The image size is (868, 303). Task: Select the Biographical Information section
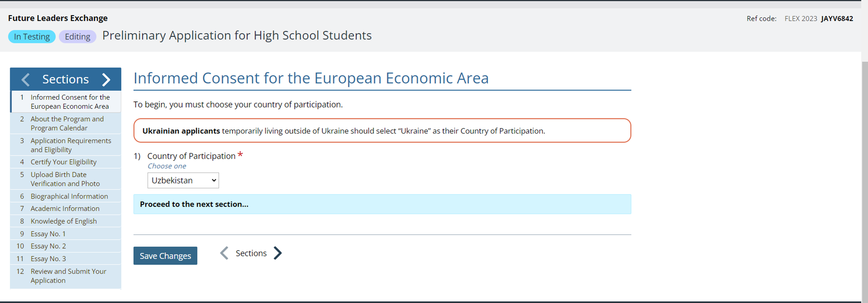click(x=69, y=196)
